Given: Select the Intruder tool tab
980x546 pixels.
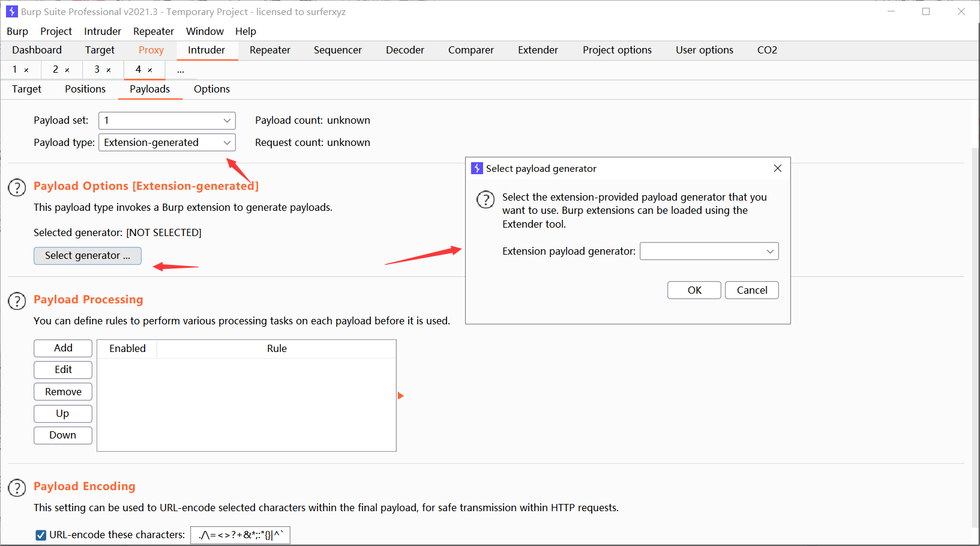Looking at the screenshot, I should pyautogui.click(x=206, y=50).
